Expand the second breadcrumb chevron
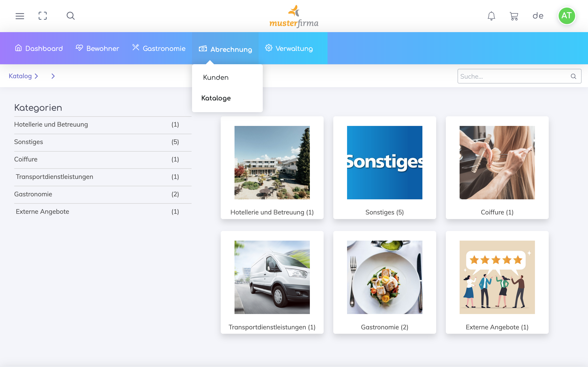Screen dimensions: 588x367 coord(53,76)
